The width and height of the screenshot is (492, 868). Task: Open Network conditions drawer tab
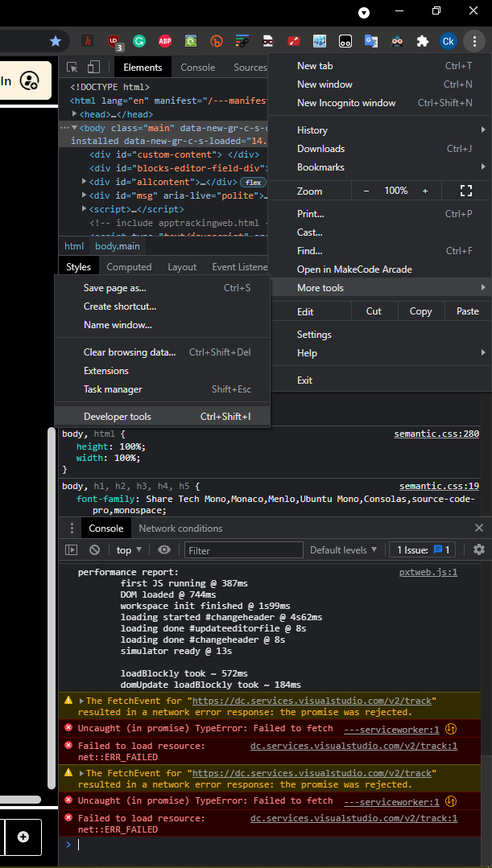[x=180, y=528]
